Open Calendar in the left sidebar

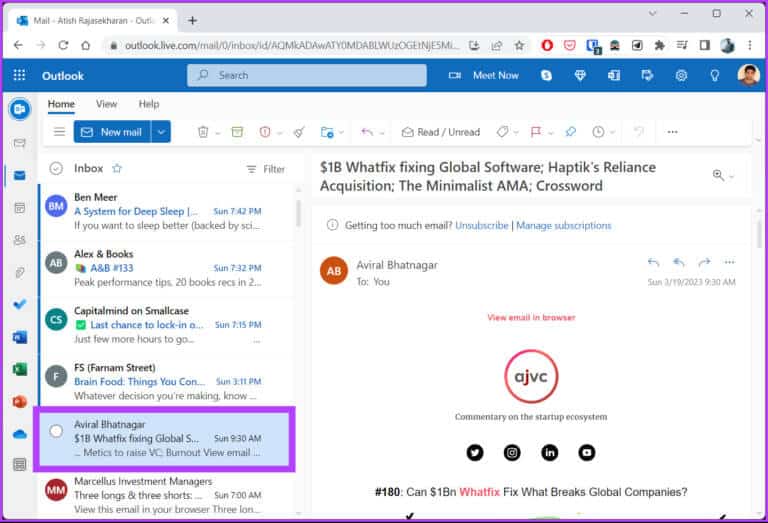(x=20, y=208)
